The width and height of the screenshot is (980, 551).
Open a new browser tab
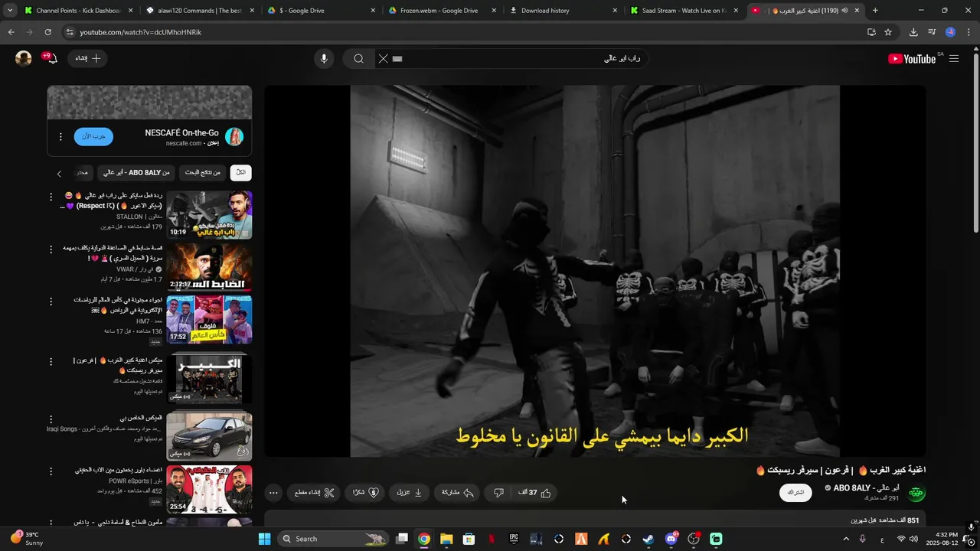(875, 11)
